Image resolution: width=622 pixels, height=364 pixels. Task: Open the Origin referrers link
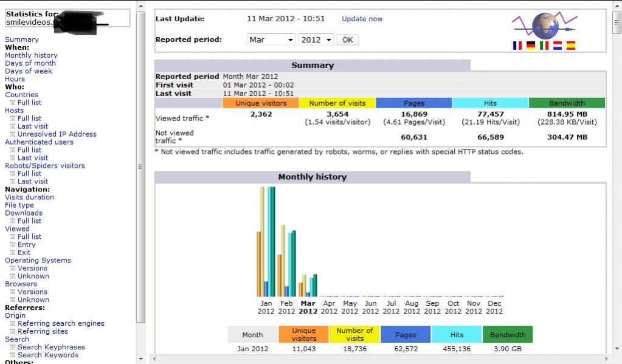15,315
